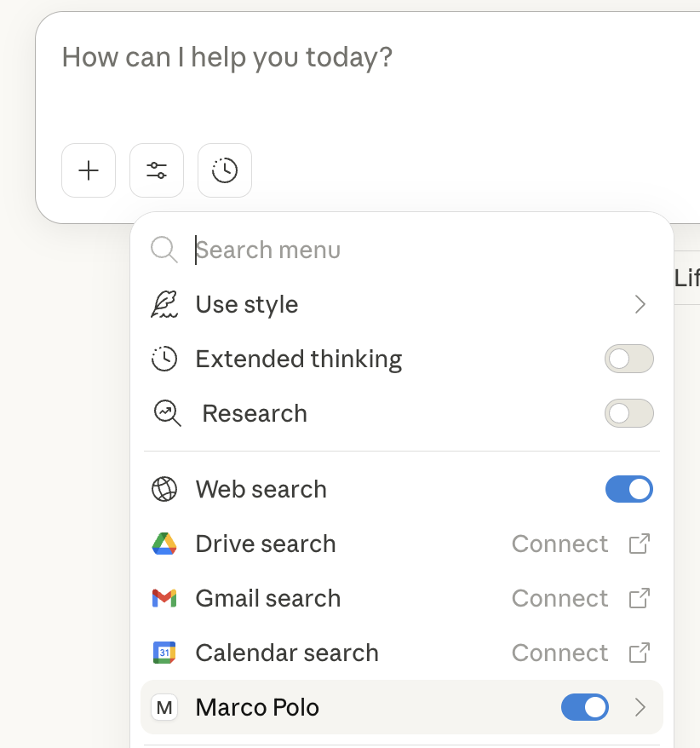The width and height of the screenshot is (700, 748).
Task: Connect Drive search
Action: tap(559, 544)
